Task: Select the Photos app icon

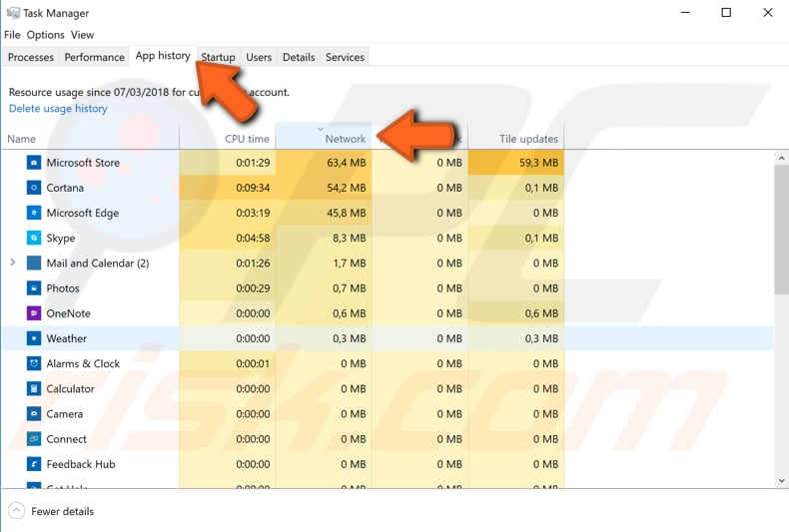Action: click(x=34, y=288)
